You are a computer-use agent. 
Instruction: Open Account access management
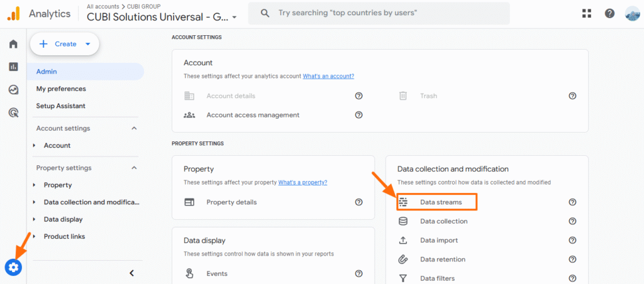(253, 115)
